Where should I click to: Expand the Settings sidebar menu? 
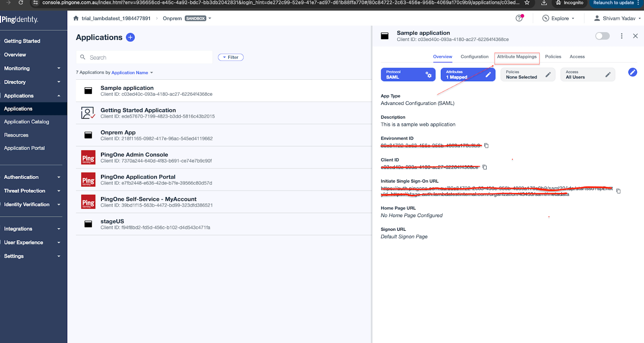pos(59,256)
